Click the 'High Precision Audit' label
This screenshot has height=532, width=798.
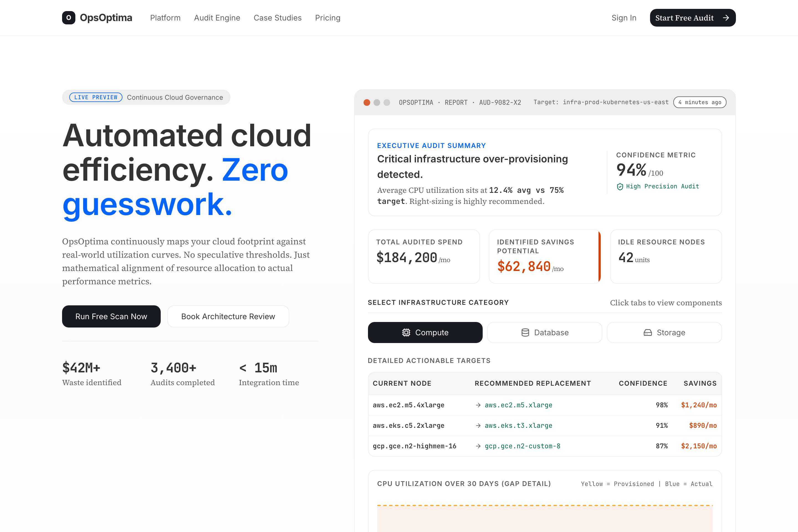[x=663, y=186]
